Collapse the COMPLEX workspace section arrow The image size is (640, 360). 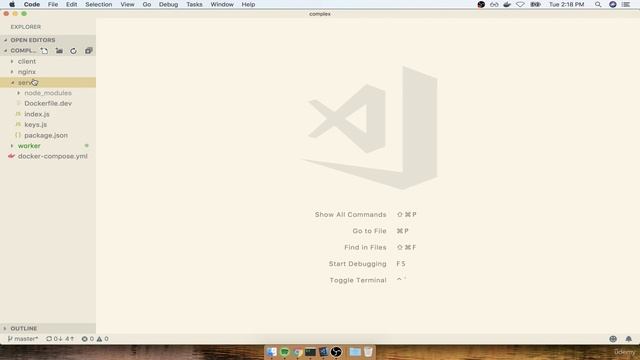(6, 51)
